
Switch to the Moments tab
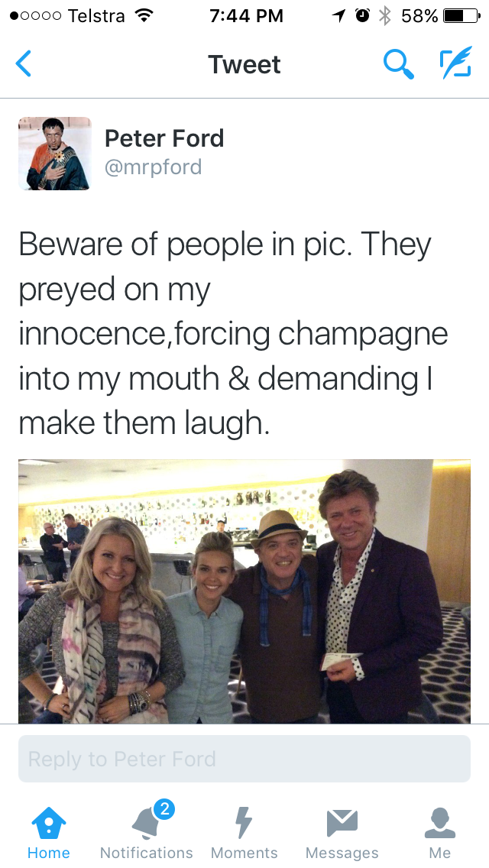(x=244, y=832)
